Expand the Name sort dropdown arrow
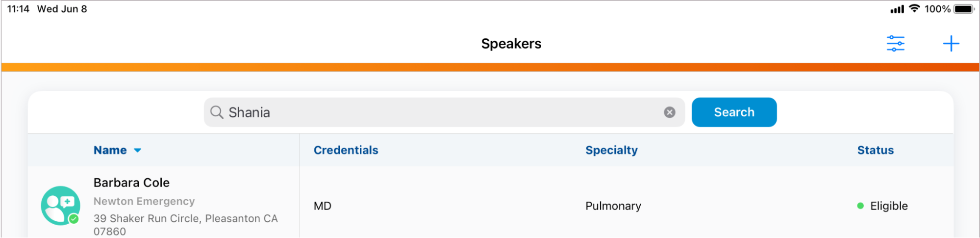This screenshot has width=980, height=238. 138,150
